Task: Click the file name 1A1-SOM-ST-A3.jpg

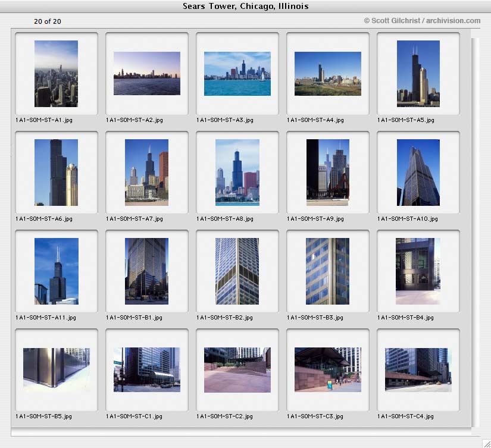Action: tap(225, 120)
